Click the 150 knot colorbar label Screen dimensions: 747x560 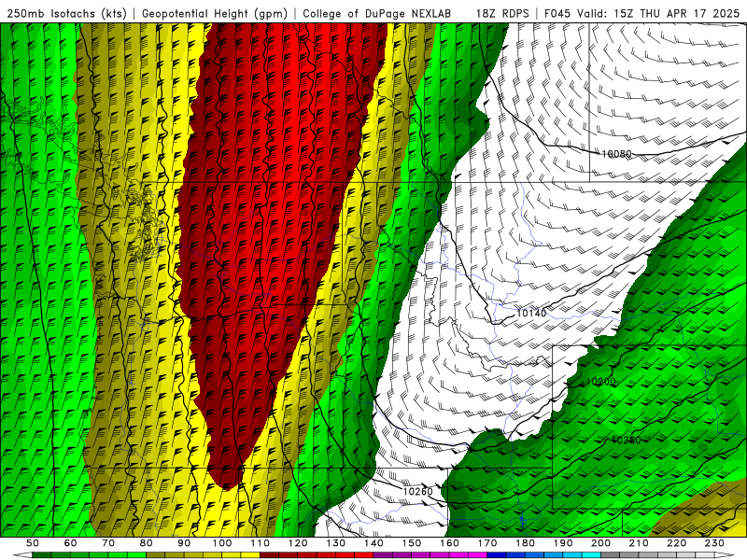click(412, 543)
